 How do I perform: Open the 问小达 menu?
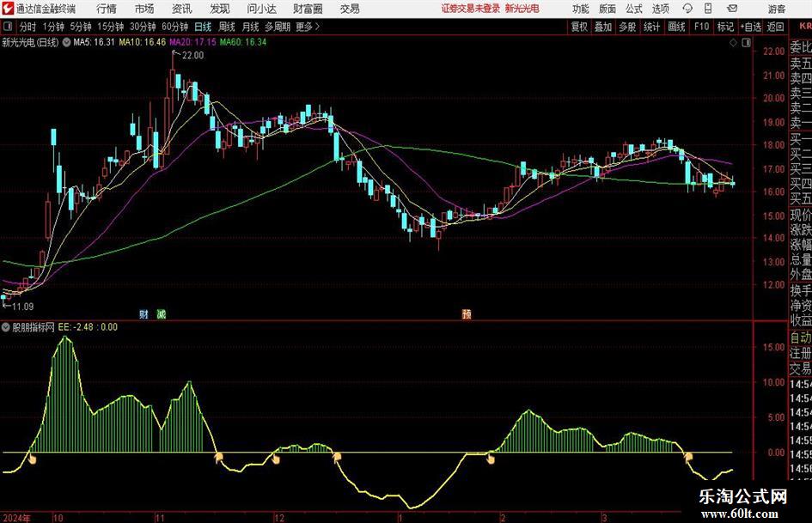tap(261, 9)
